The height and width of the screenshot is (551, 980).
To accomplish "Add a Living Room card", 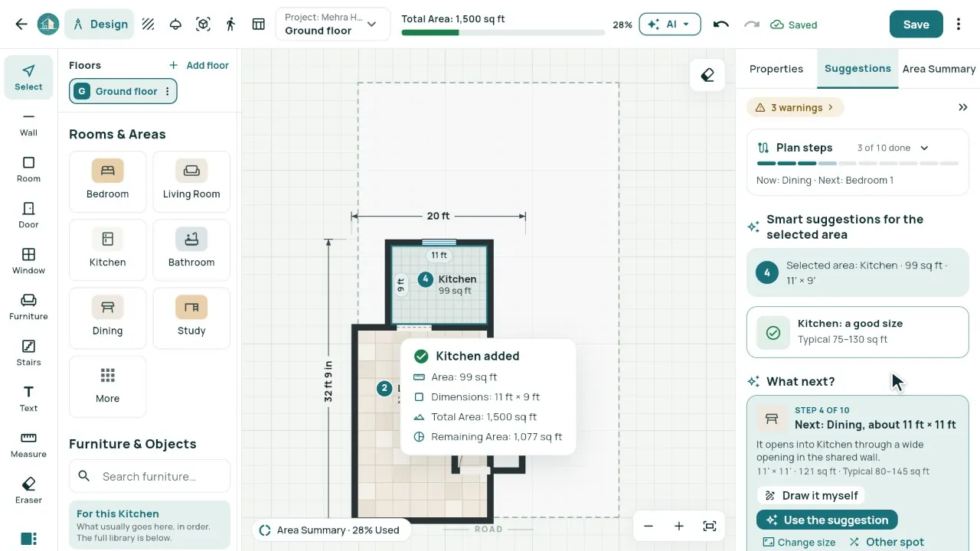I will click(x=191, y=181).
